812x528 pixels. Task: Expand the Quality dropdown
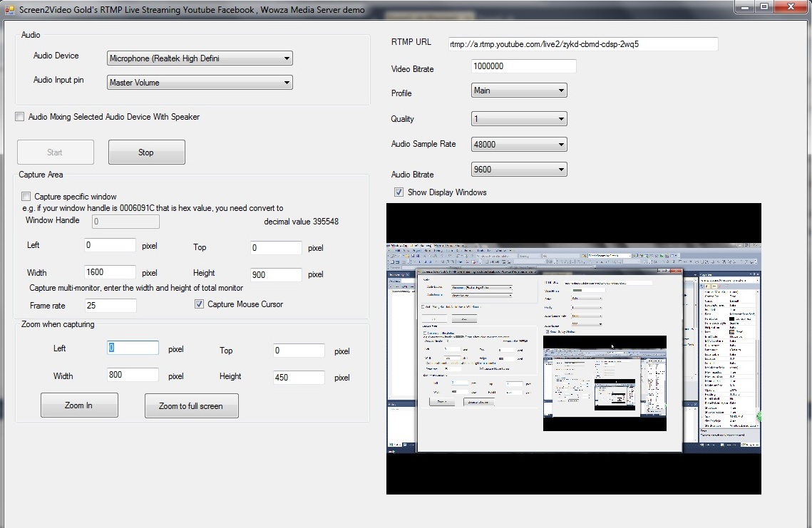[x=519, y=119]
